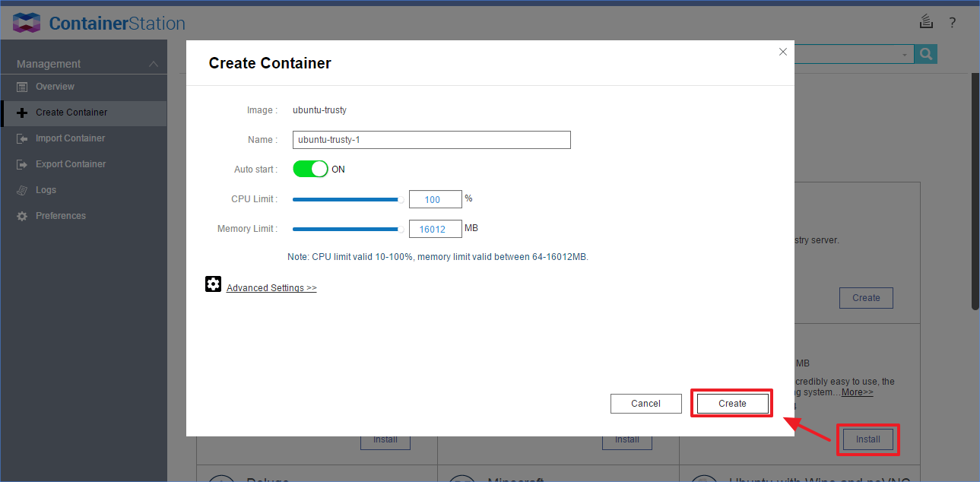Cancel the Create Container dialog
This screenshot has width=980, height=482.
pos(645,403)
